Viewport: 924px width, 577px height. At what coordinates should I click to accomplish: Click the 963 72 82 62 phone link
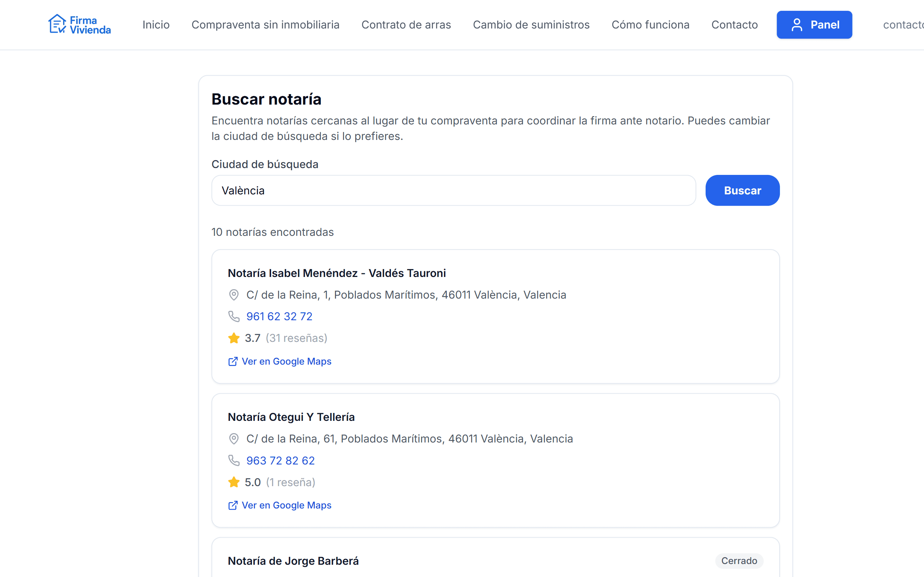(280, 460)
